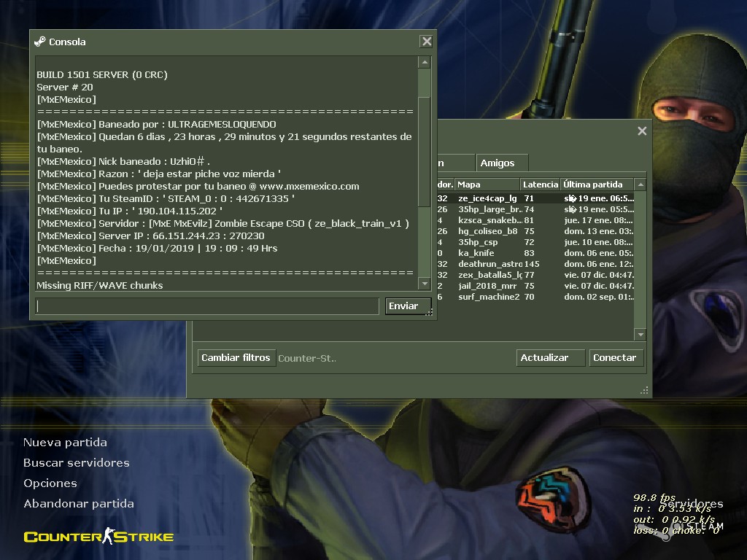Select the kzsca_snakeb server row
Viewport: 747px width, 560px height.
pyautogui.click(x=535, y=220)
